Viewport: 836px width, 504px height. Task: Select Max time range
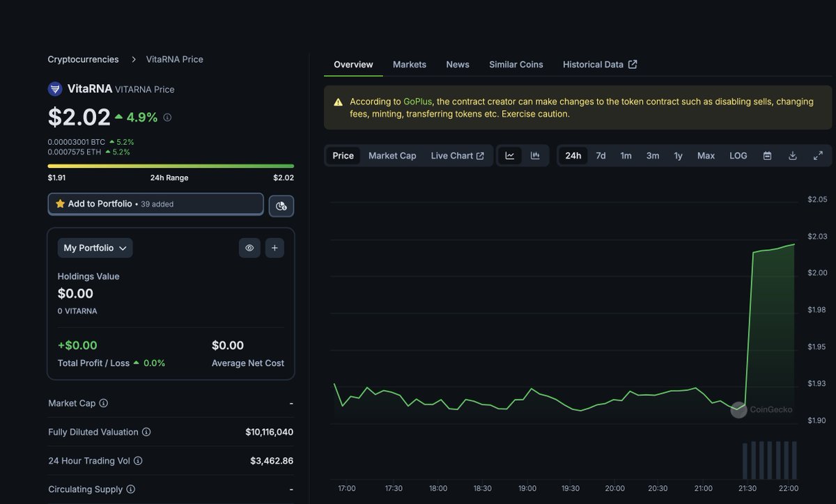click(706, 156)
